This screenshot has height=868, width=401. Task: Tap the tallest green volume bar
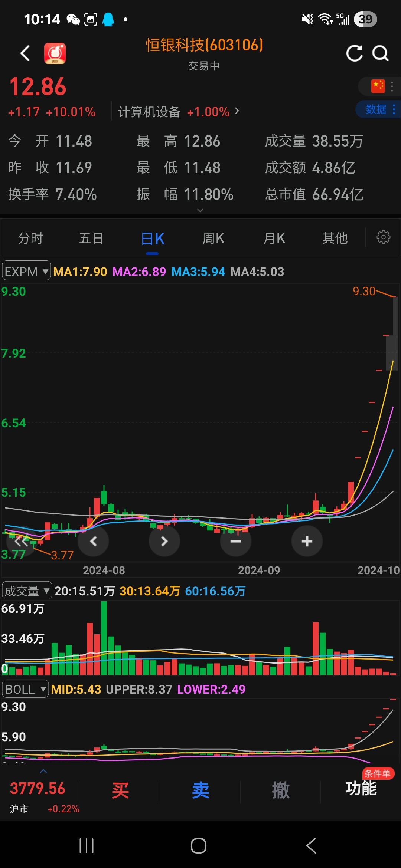tap(104, 638)
